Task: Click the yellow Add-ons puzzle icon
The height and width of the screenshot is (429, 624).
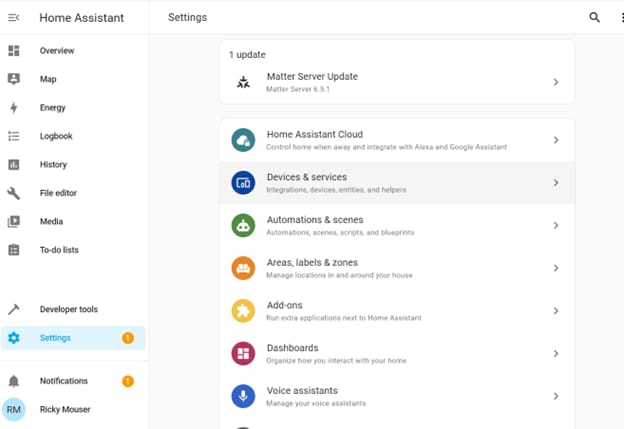Action: (x=243, y=311)
